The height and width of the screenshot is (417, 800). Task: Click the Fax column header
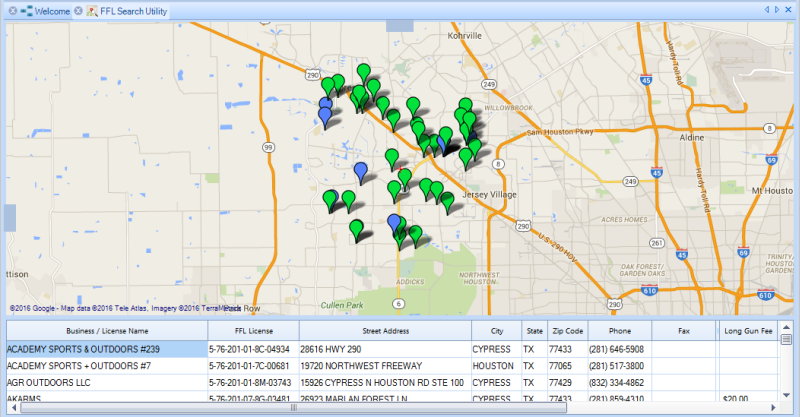point(684,331)
